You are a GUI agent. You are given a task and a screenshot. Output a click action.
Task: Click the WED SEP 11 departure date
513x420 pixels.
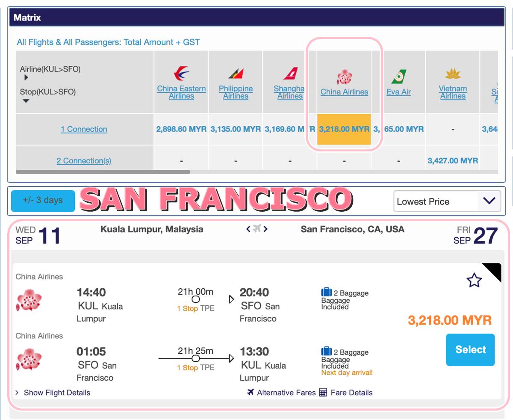click(38, 236)
